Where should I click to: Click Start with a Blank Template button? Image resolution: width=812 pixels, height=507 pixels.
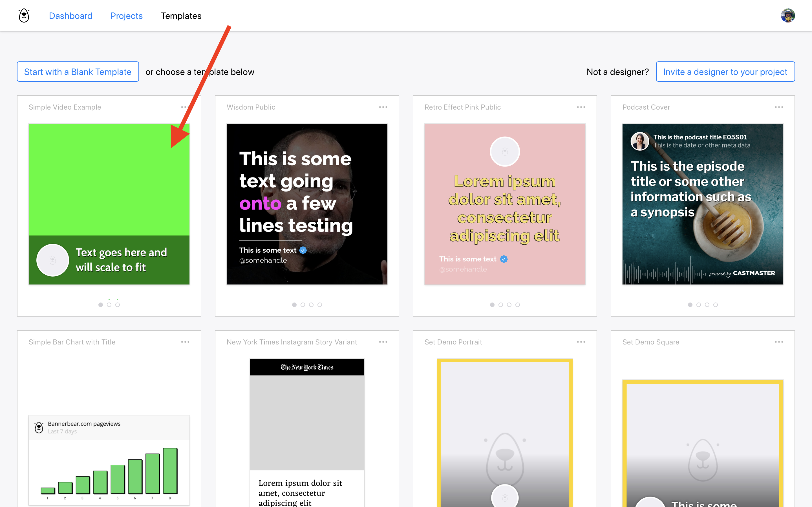click(78, 72)
